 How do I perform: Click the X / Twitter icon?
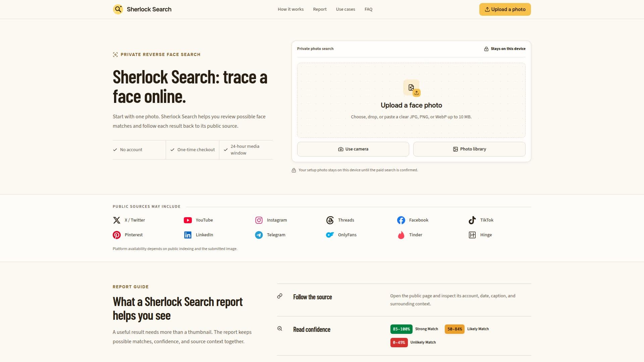tap(117, 220)
